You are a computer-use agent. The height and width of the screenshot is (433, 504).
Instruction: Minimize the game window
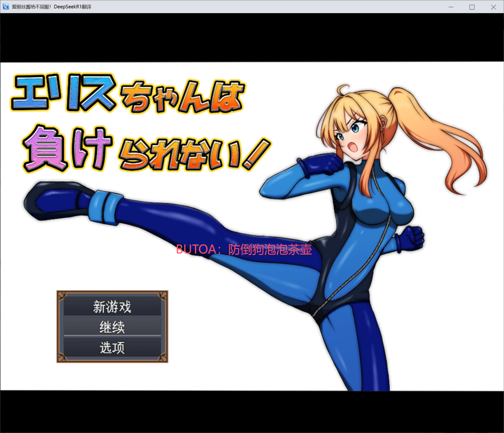451,7
